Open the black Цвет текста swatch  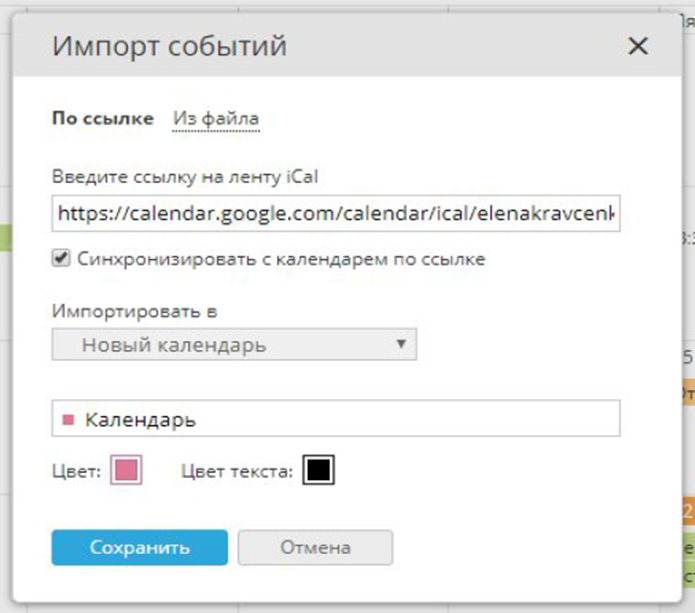(x=318, y=470)
